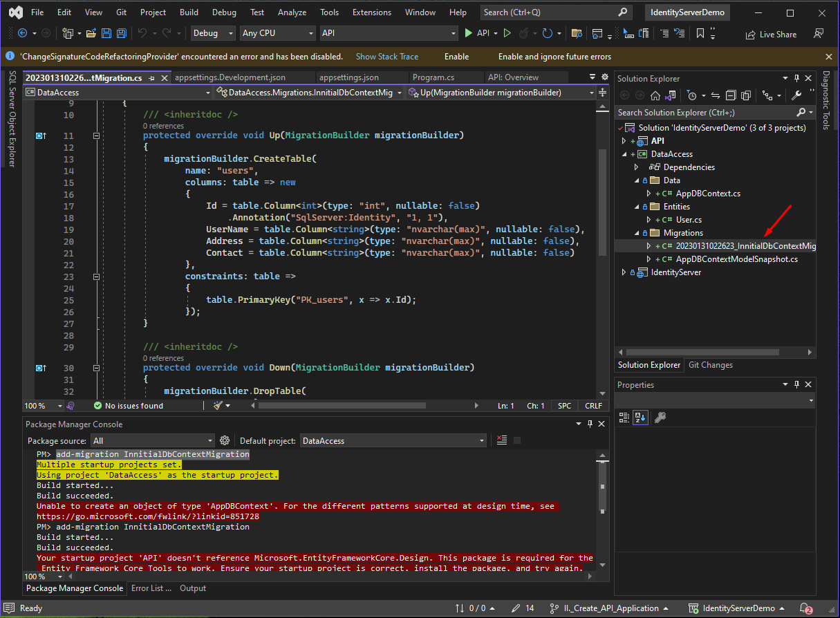This screenshot has height=618, width=840.
Task: Open the API startup project dropdown
Action: click(x=389, y=33)
